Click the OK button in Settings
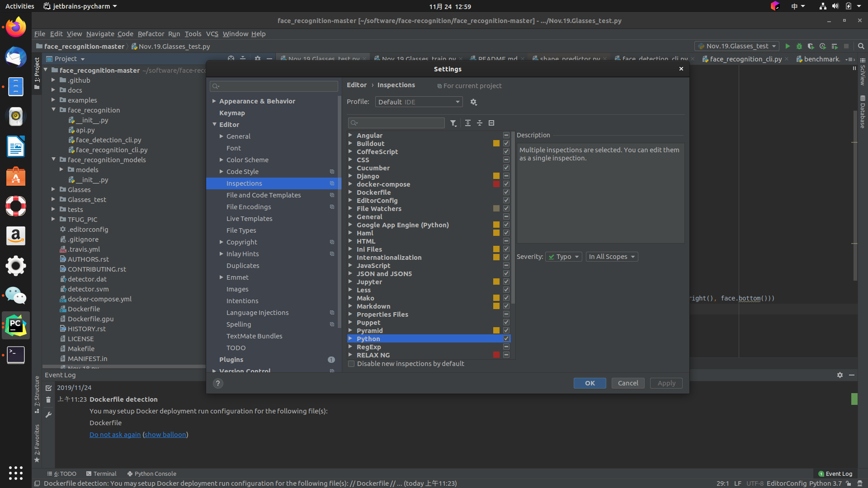868x488 pixels. point(590,383)
